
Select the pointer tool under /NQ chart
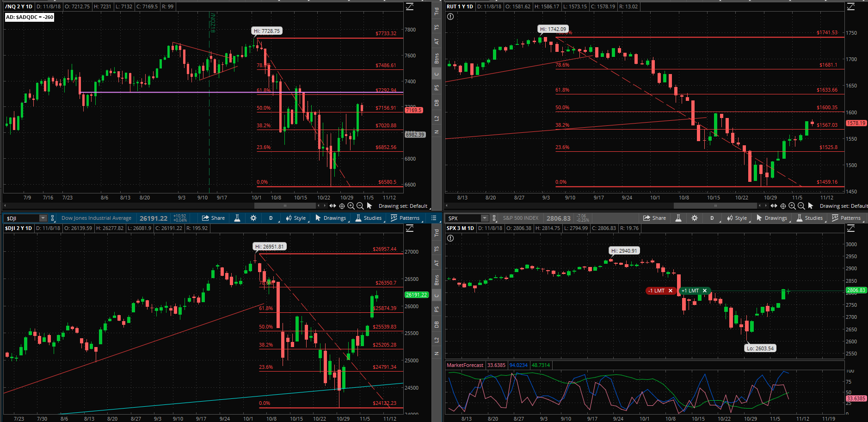[369, 206]
